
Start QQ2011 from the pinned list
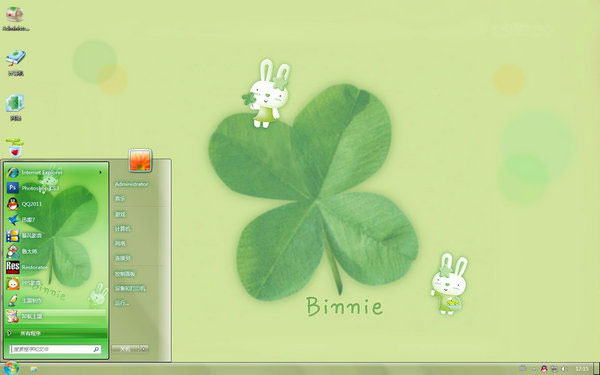point(55,204)
